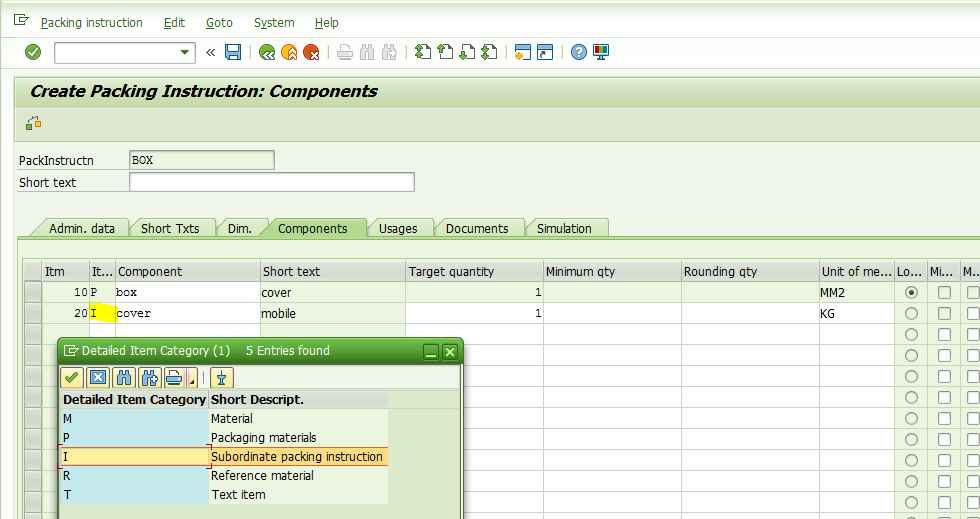The image size is (980, 519).
Task: Open the System menu
Action: pos(274,23)
